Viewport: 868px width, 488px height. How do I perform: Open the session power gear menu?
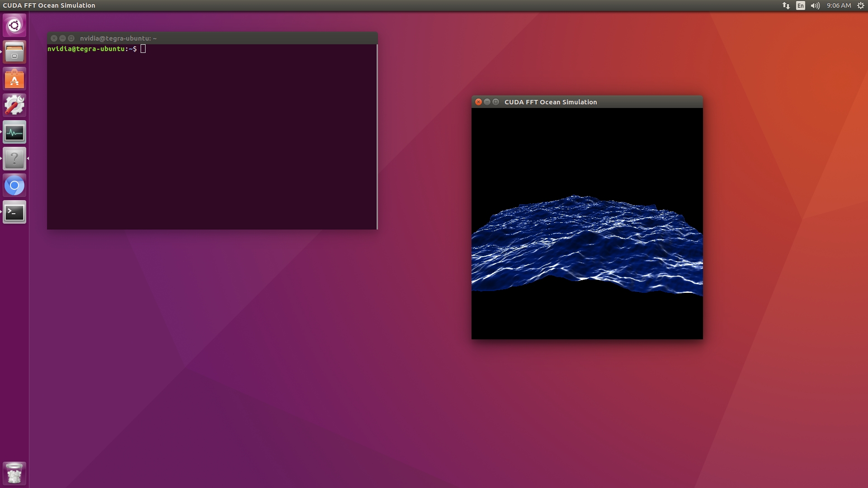pyautogui.click(x=860, y=5)
